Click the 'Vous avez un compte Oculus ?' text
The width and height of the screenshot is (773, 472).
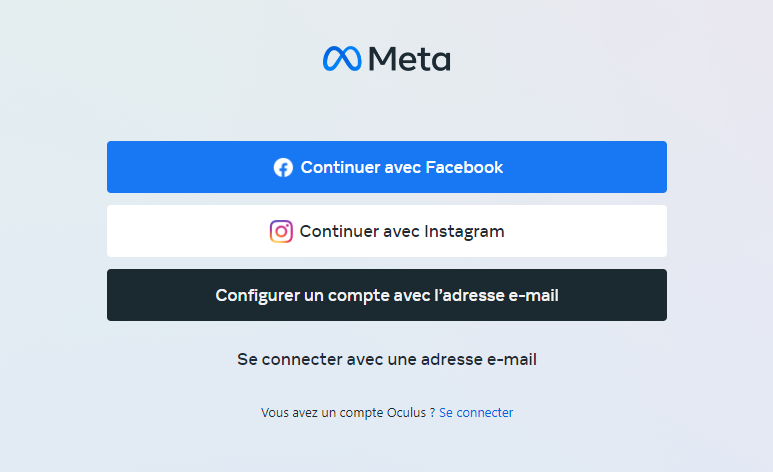[348, 412]
